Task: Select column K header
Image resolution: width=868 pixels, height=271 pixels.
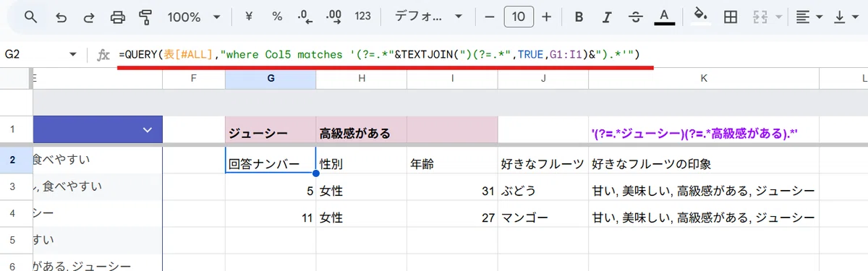Action: coord(704,78)
